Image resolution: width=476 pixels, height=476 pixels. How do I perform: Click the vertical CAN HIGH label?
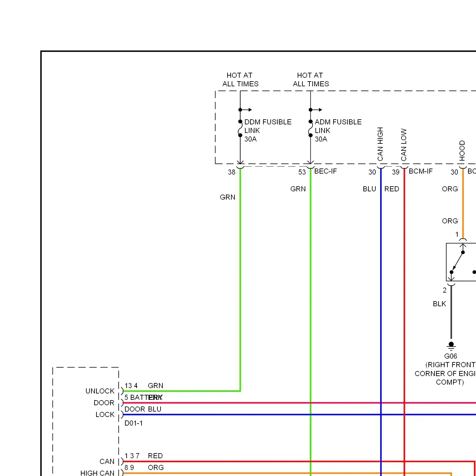pos(380,144)
